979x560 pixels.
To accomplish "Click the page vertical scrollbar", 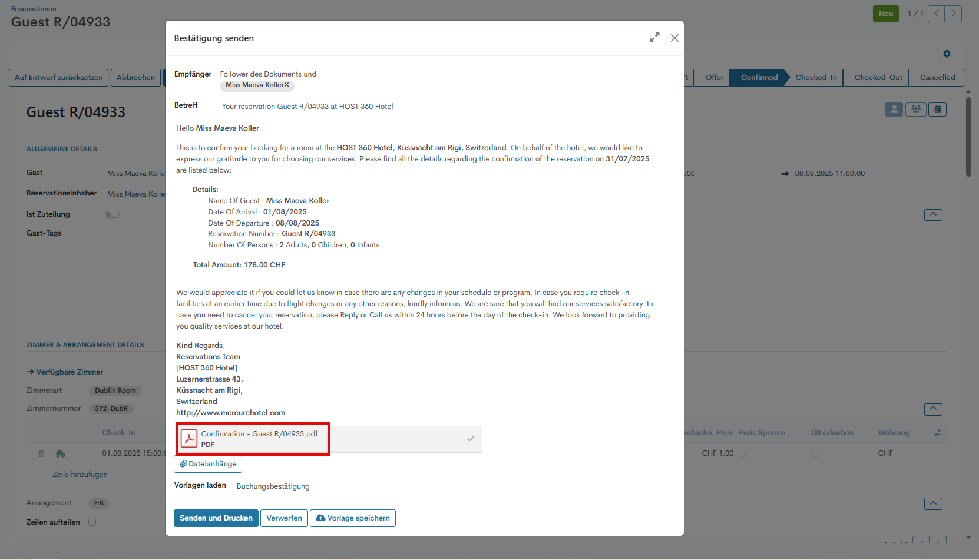I will (968, 137).
